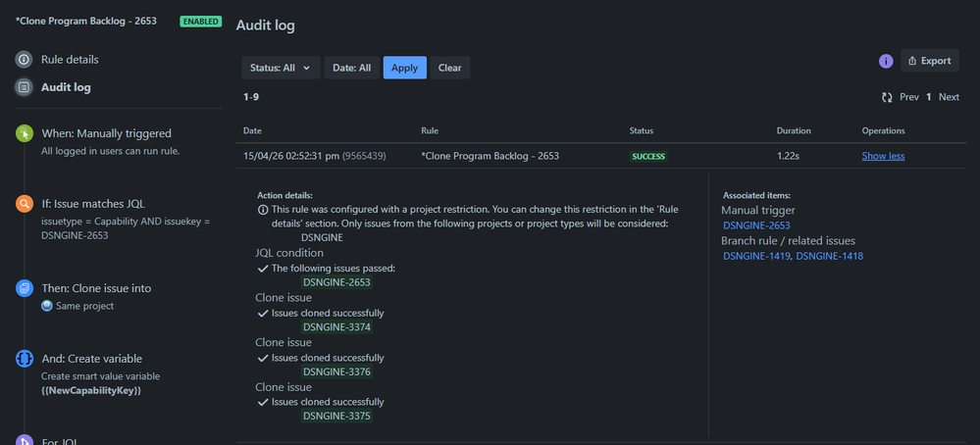Viewport: 980px width, 445px height.
Task: Open Rule details section
Action: pyautogui.click(x=70, y=60)
